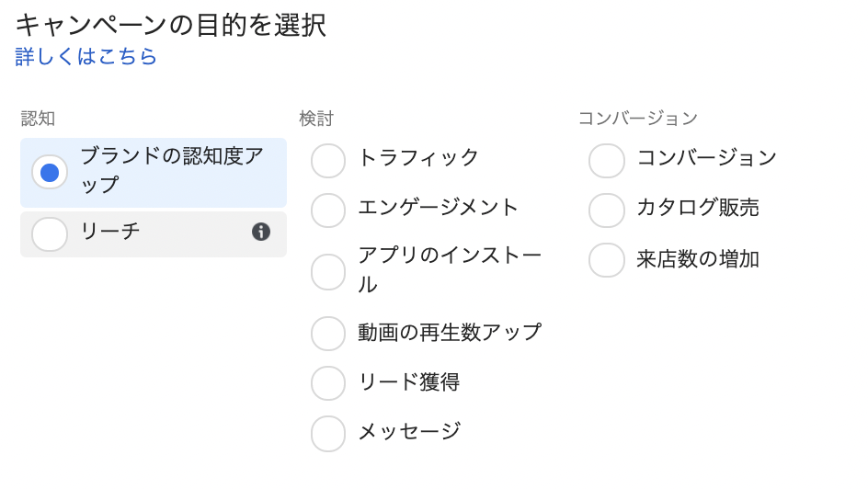Open the 詳しくはこちら link
868x489 pixels.
(86, 57)
